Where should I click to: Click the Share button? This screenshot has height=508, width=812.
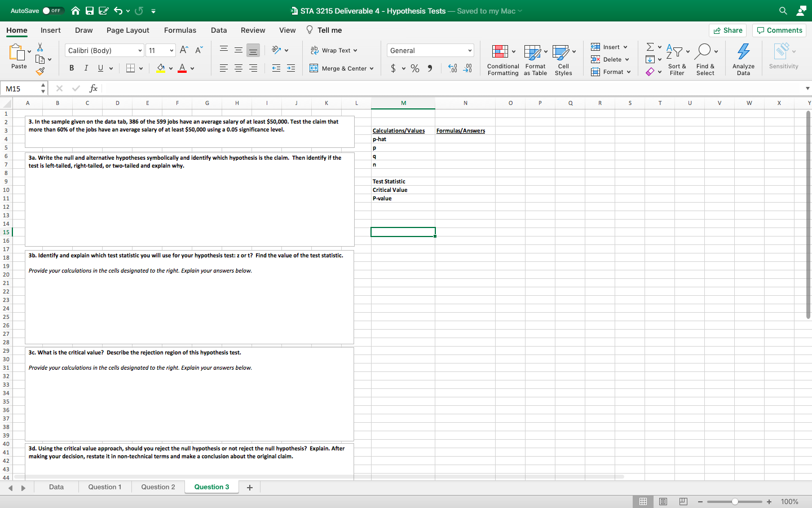coord(727,30)
